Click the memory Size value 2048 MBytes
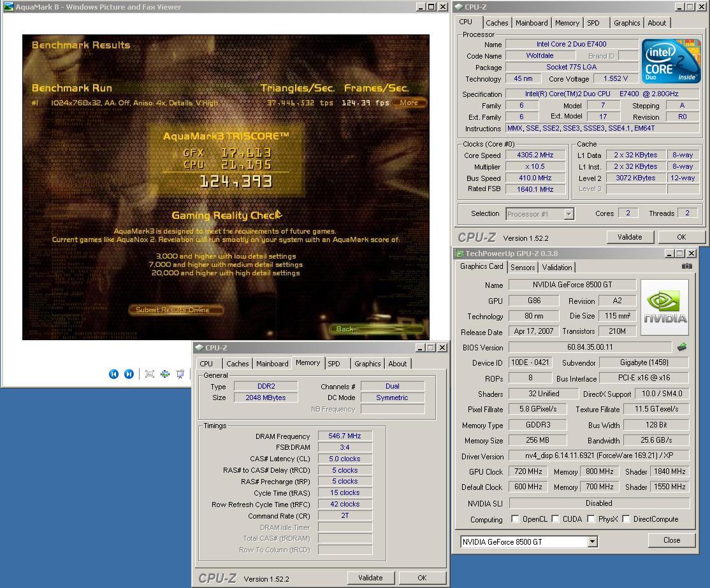This screenshot has width=710, height=588. (x=265, y=398)
